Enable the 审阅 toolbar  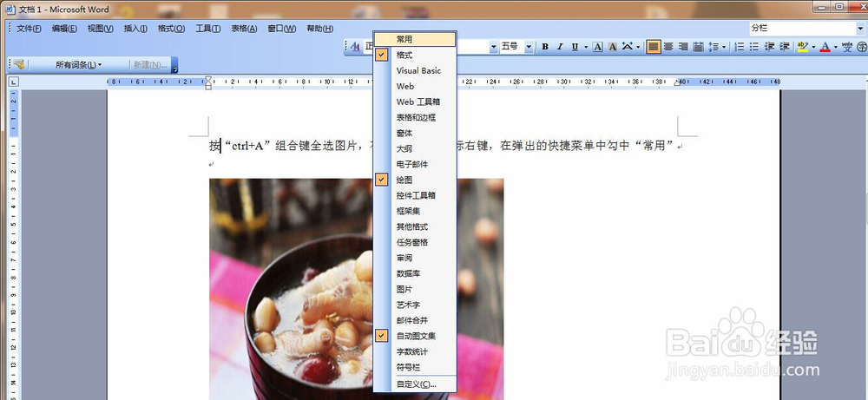click(x=415, y=257)
